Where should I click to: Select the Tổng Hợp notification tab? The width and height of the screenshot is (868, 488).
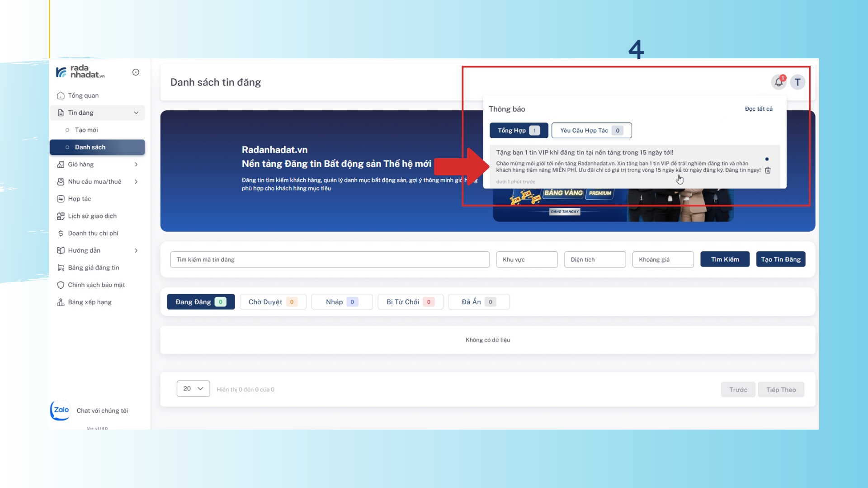pos(519,131)
